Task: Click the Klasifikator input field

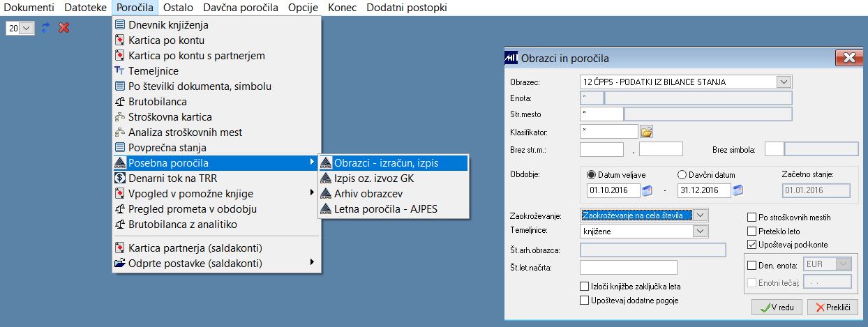Action: tap(609, 131)
